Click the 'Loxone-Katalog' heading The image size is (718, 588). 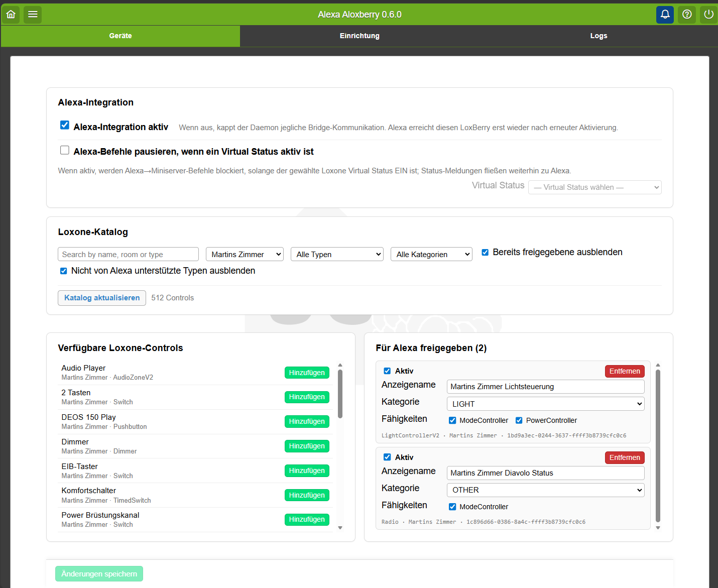tap(93, 232)
